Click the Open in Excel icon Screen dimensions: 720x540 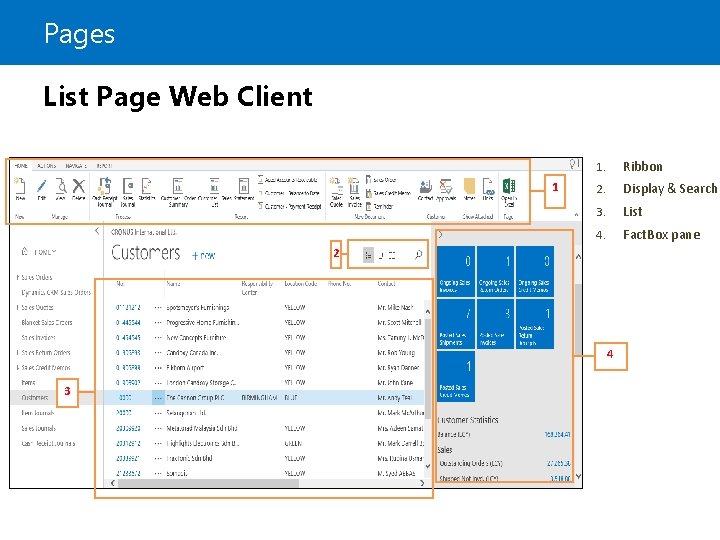click(509, 192)
